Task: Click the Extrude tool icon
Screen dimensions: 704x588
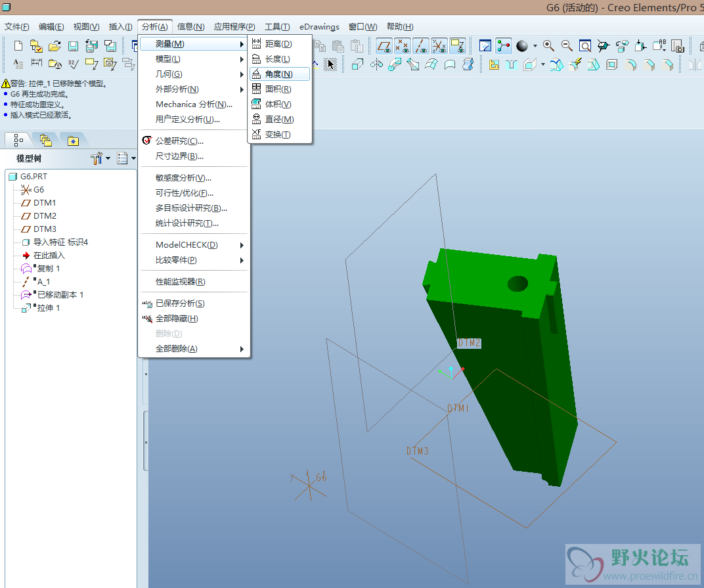Action: (358, 64)
